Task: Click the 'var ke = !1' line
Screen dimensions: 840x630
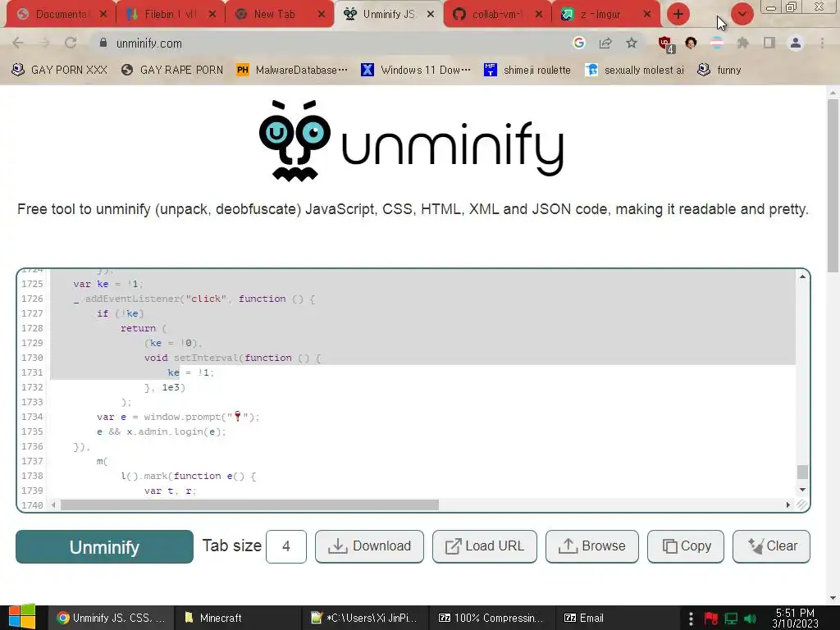Action: coord(109,284)
